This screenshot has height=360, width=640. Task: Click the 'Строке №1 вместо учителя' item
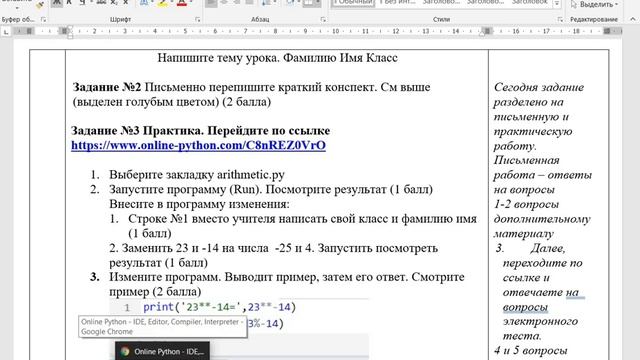click(302, 226)
